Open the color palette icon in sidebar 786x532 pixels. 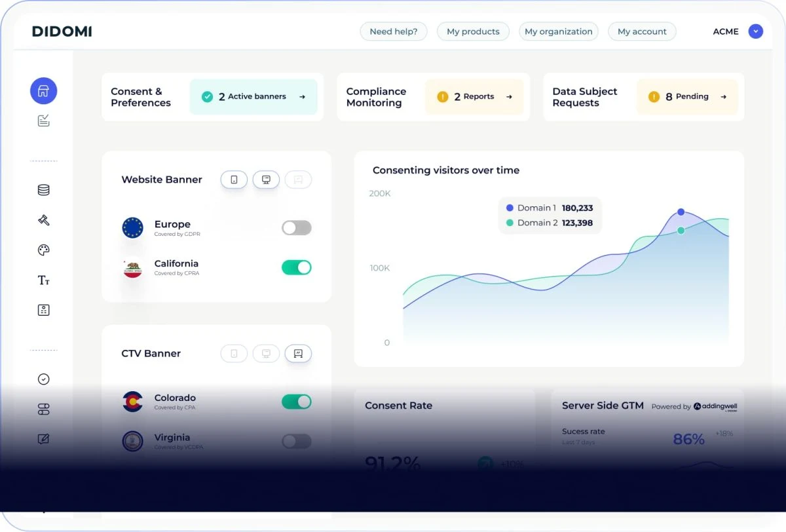[43, 250]
